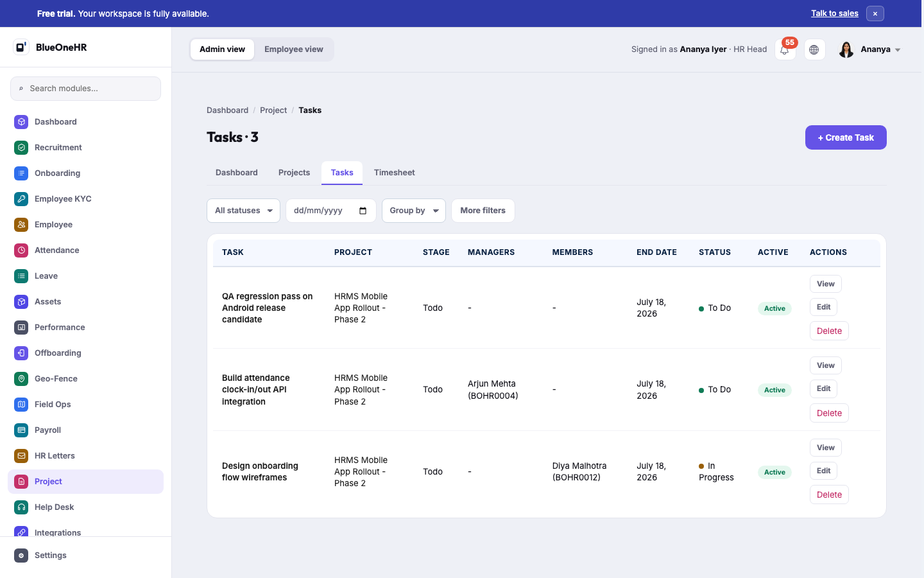Image resolution: width=924 pixels, height=578 pixels.
Task: Click the Attendance clock icon
Action: pos(21,250)
